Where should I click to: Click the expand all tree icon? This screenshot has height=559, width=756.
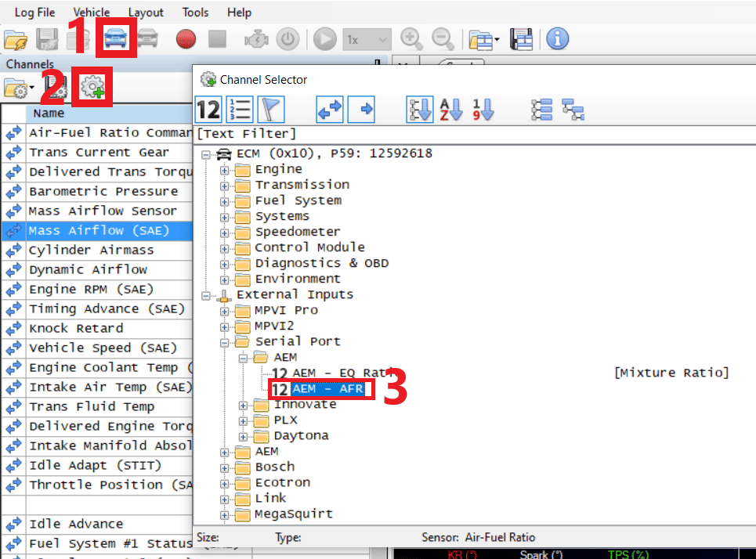click(x=541, y=110)
